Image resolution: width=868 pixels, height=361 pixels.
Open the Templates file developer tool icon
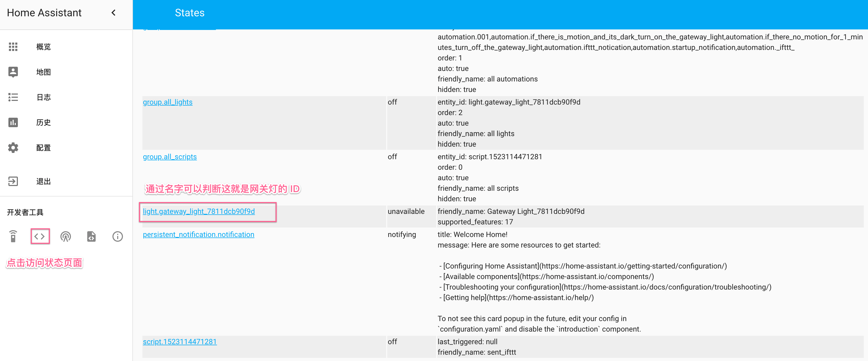(92, 236)
